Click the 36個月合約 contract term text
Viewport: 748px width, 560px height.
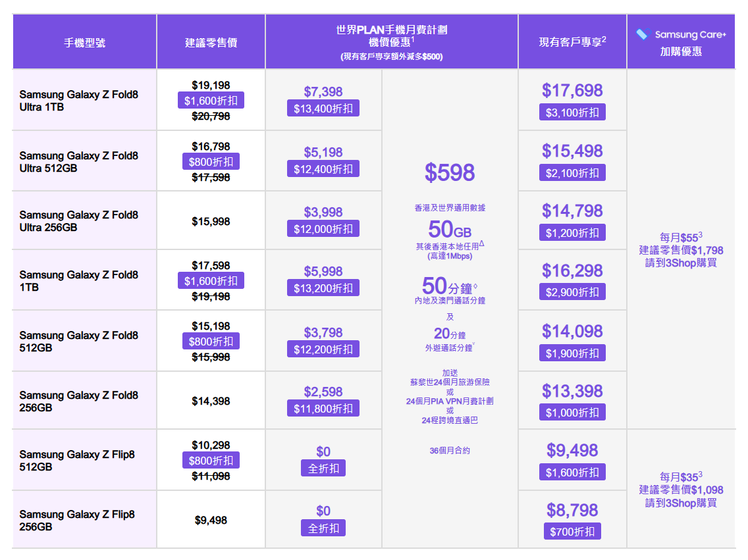coord(449,450)
